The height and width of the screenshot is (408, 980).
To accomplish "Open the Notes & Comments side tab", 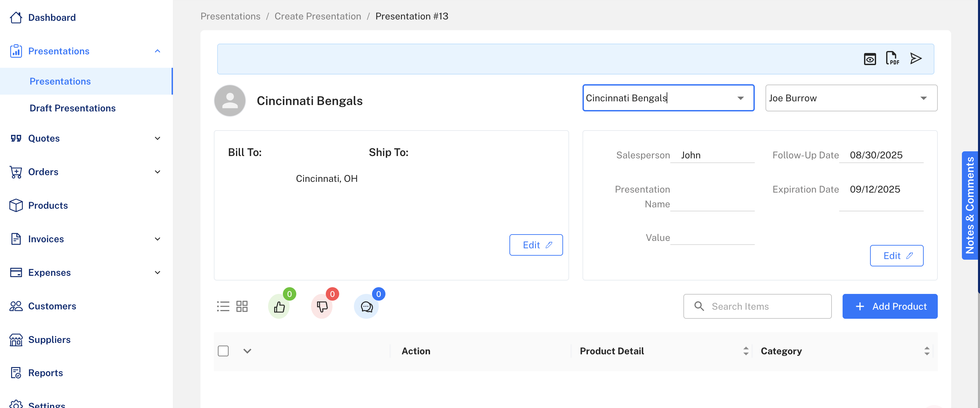I will pos(970,206).
